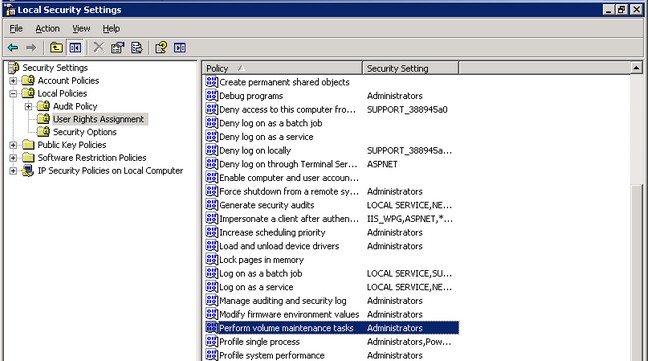Viewport: 648px width, 361px height.
Task: Select Force shutdown from a remote system policy
Action: 289,191
